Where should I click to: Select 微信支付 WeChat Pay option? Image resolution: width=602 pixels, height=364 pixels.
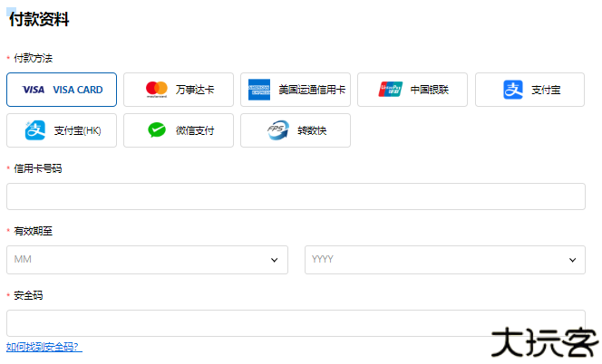pos(179,130)
